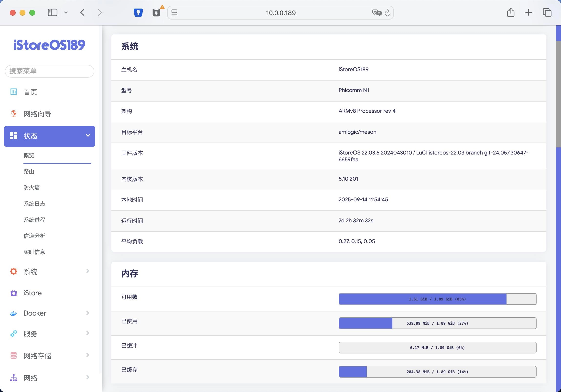Click the amlogic/meson platform value
Screen dimensions: 561x392
(357, 132)
